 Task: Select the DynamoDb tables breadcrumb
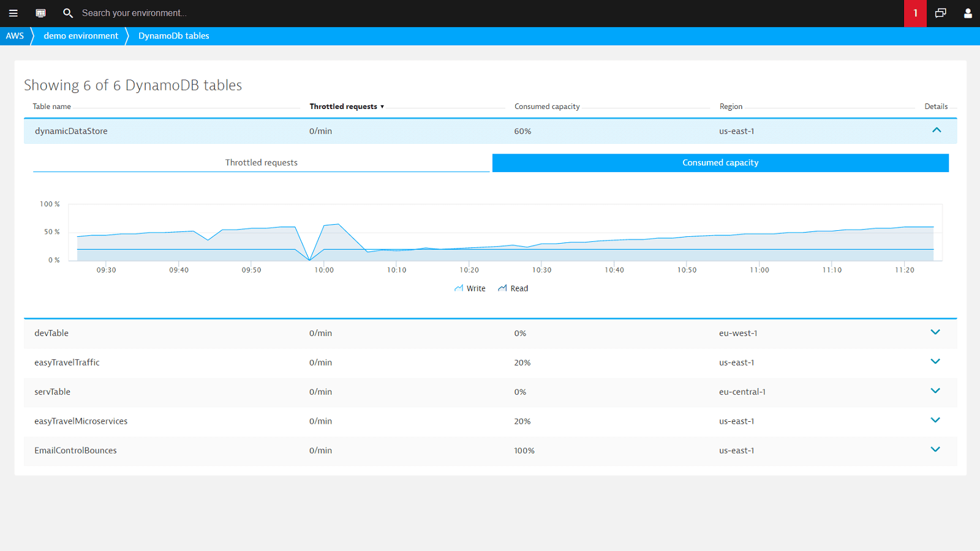pos(174,36)
